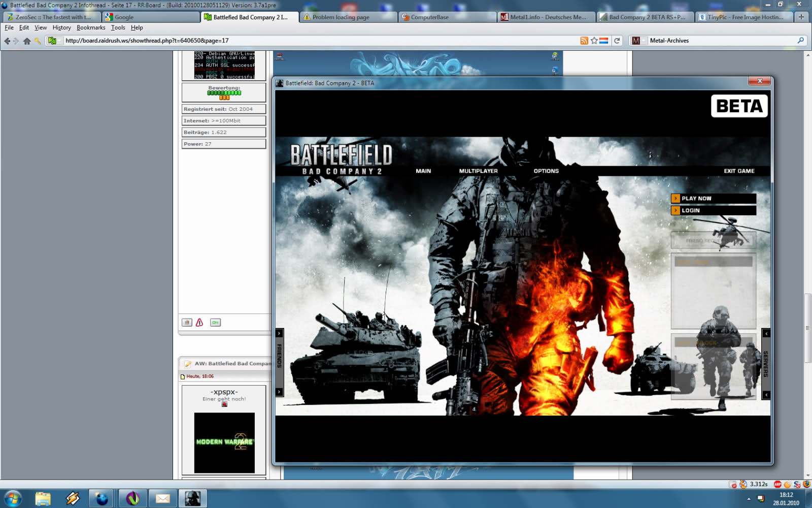
Task: Click EXIT GAME in Battlefield launcher
Action: 739,171
